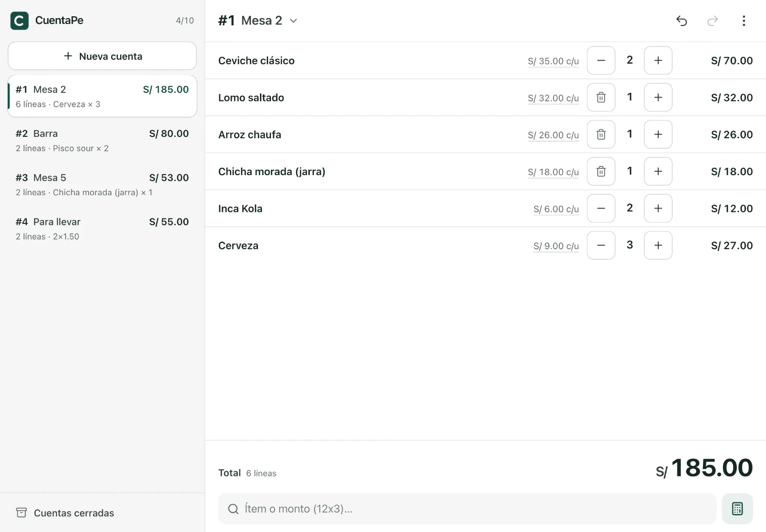Click the S/ 80.00 amount on Barra
This screenshot has width=766, height=532.
tap(169, 133)
